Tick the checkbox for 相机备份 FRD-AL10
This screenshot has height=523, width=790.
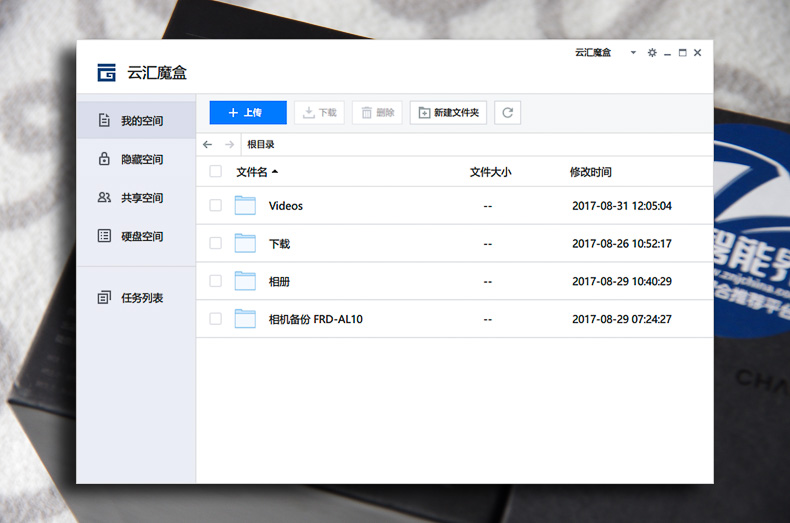coord(215,319)
